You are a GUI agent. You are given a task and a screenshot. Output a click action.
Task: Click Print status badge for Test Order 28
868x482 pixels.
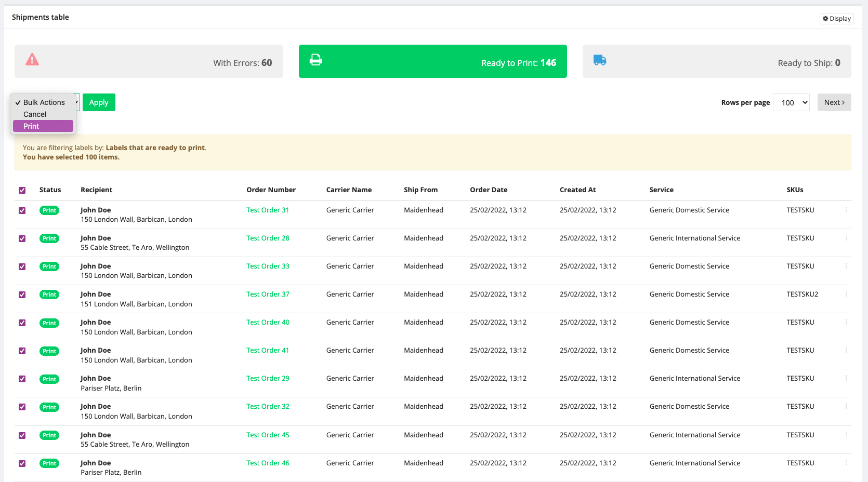[x=49, y=238]
